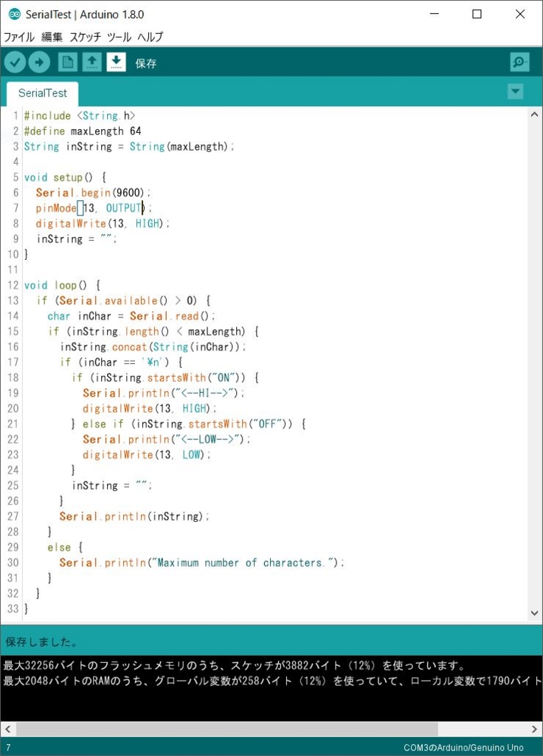The width and height of the screenshot is (543, 756).
Task: Open the tab dropdown triangle menu
Action: coord(516,91)
